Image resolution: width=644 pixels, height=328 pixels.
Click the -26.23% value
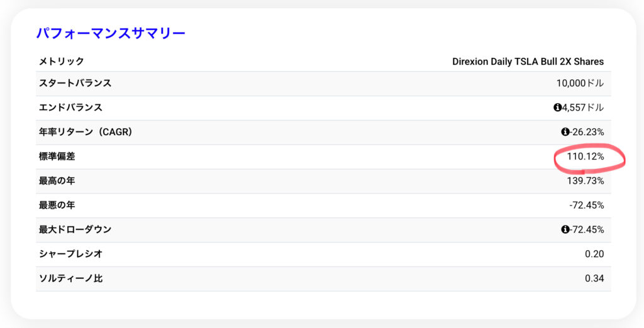[x=587, y=132]
